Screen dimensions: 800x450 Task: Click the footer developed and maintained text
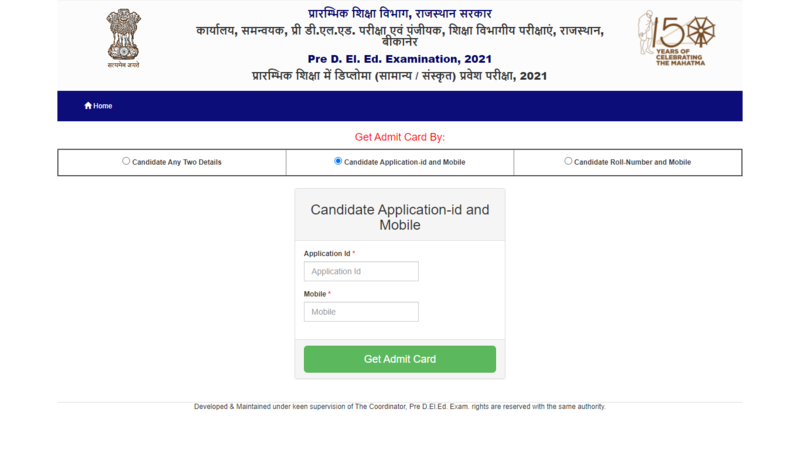[x=399, y=407]
